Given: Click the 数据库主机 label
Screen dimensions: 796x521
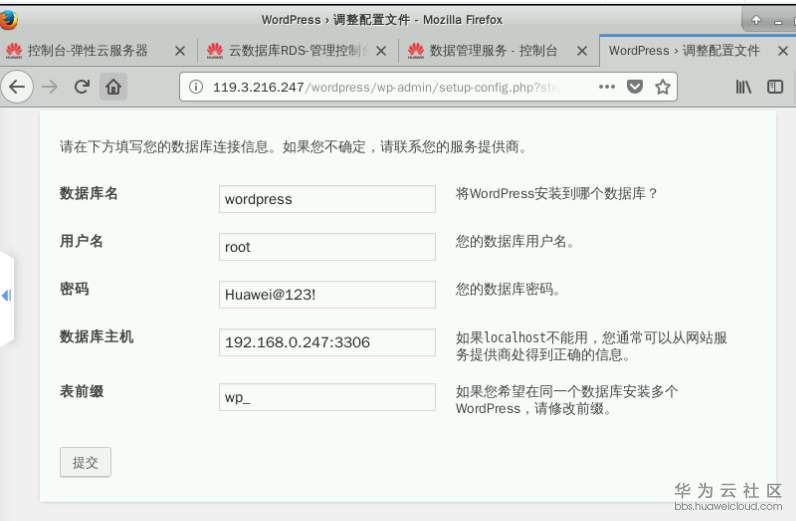Looking at the screenshot, I should click(96, 337).
